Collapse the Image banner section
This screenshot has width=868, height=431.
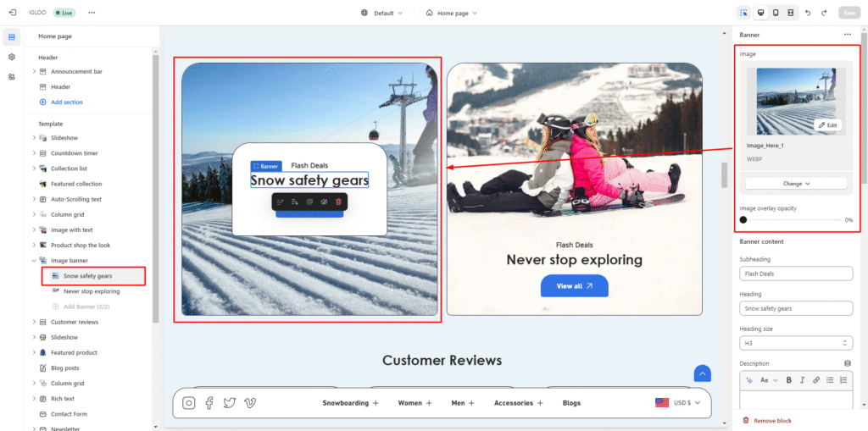(34, 261)
